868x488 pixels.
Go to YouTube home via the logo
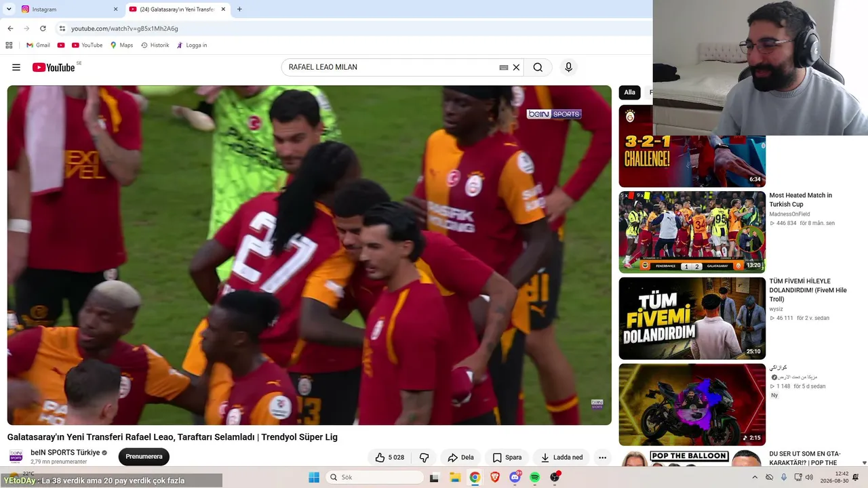(54, 67)
